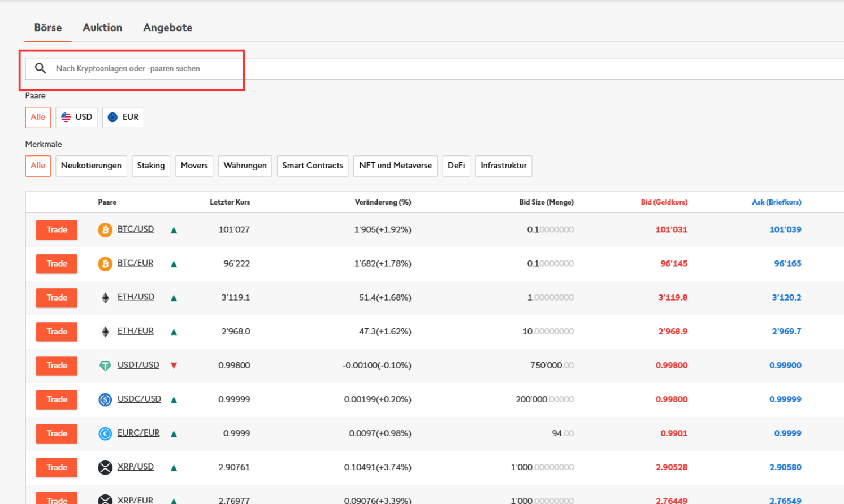Filter by Währungen

(245, 166)
